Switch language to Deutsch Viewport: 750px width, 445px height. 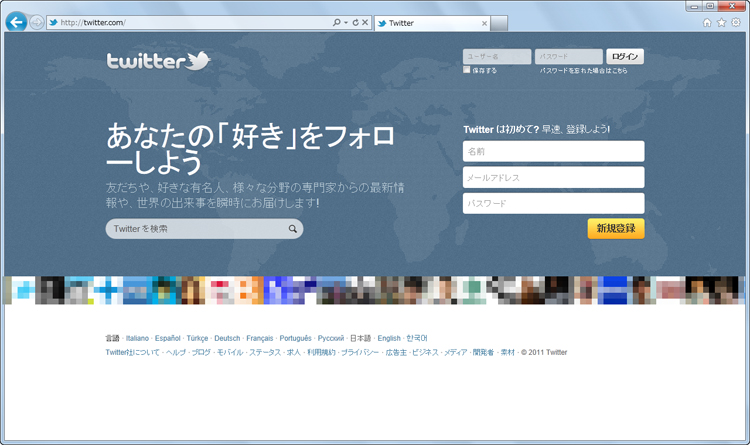pyautogui.click(x=227, y=338)
